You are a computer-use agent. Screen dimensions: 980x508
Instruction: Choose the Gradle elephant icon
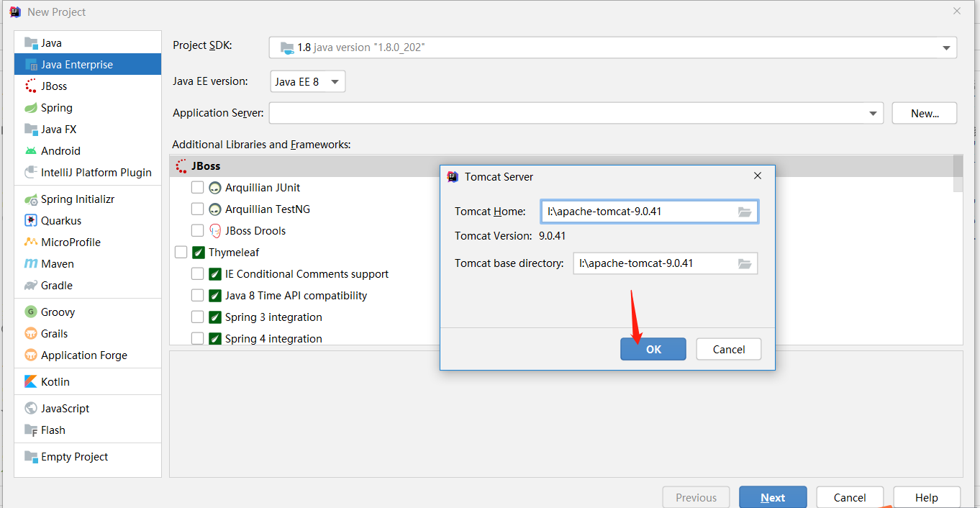tap(31, 286)
